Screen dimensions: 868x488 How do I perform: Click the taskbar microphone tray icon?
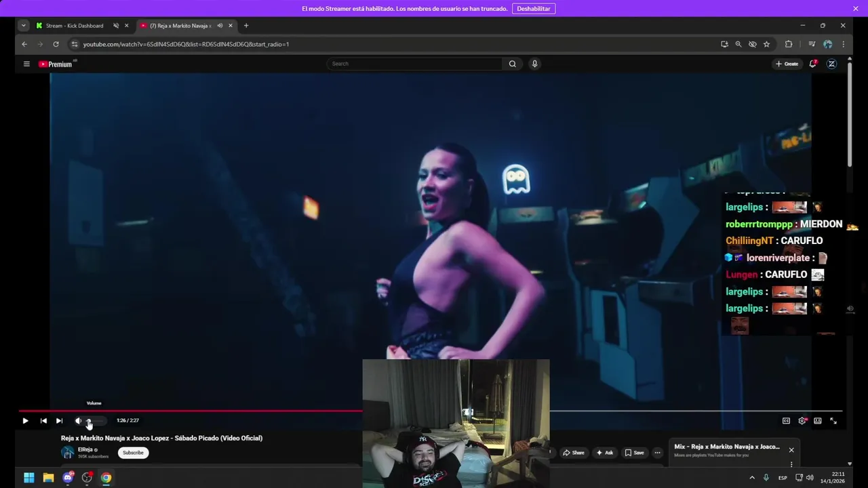click(766, 478)
